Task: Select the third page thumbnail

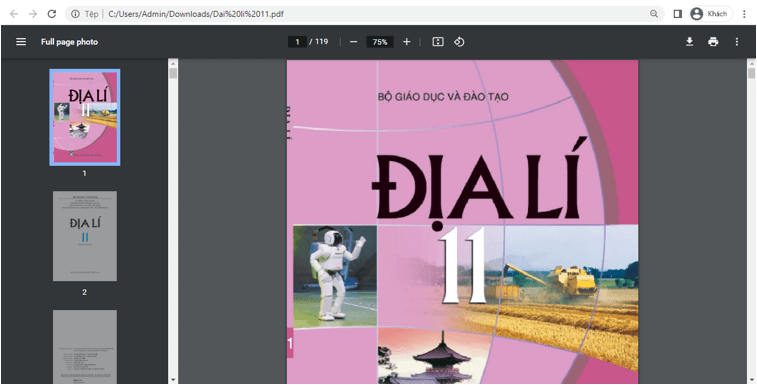Action: 85,347
